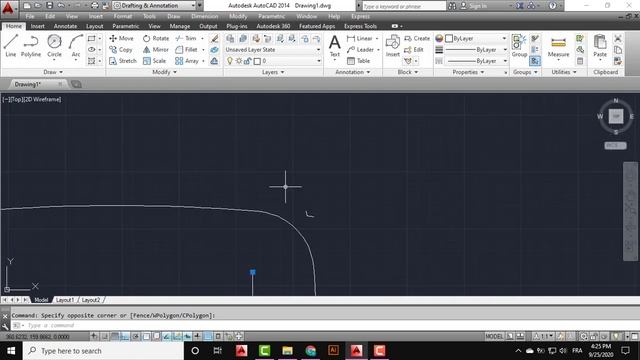This screenshot has width=640, height=360.
Task: Open the Dimension menu
Action: click(204, 16)
